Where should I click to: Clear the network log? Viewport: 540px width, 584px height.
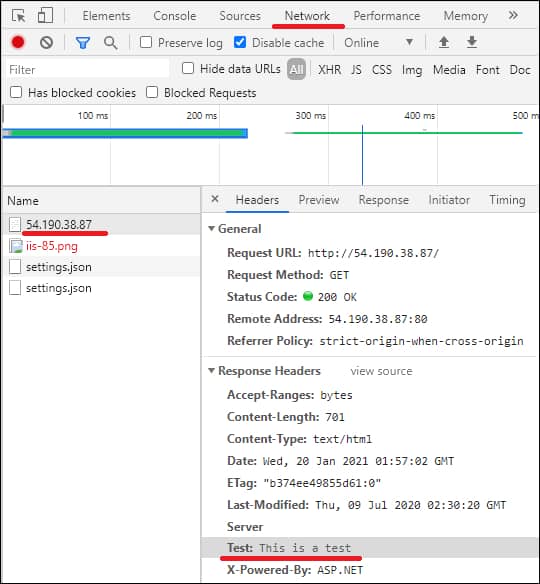click(46, 43)
